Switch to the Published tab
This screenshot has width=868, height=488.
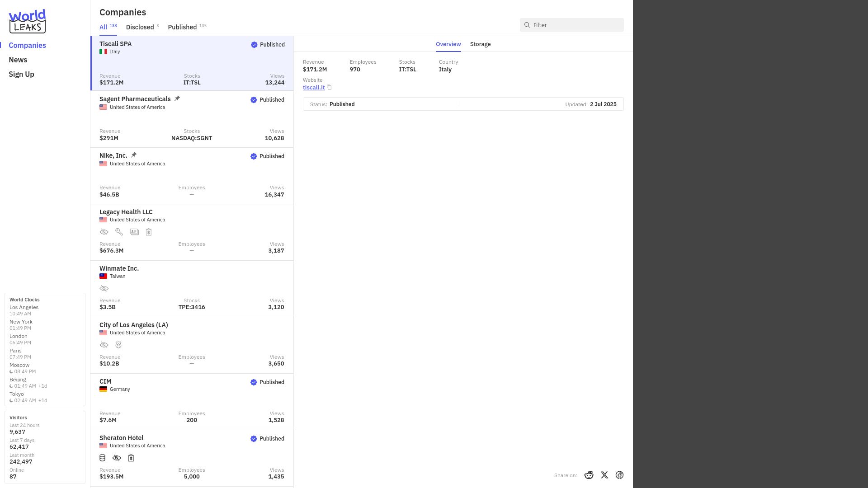187,27
